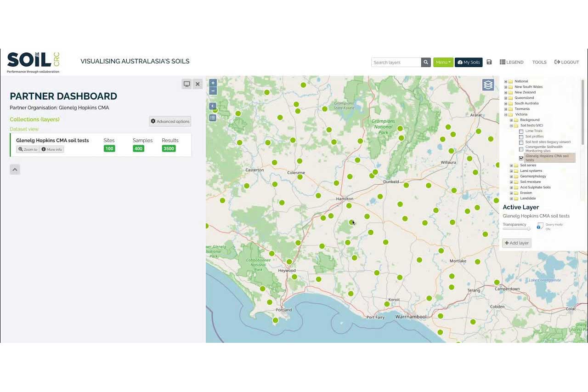Expand the Geomorphology folder
Image resolution: width=588 pixels, height=392 pixels.
click(511, 176)
